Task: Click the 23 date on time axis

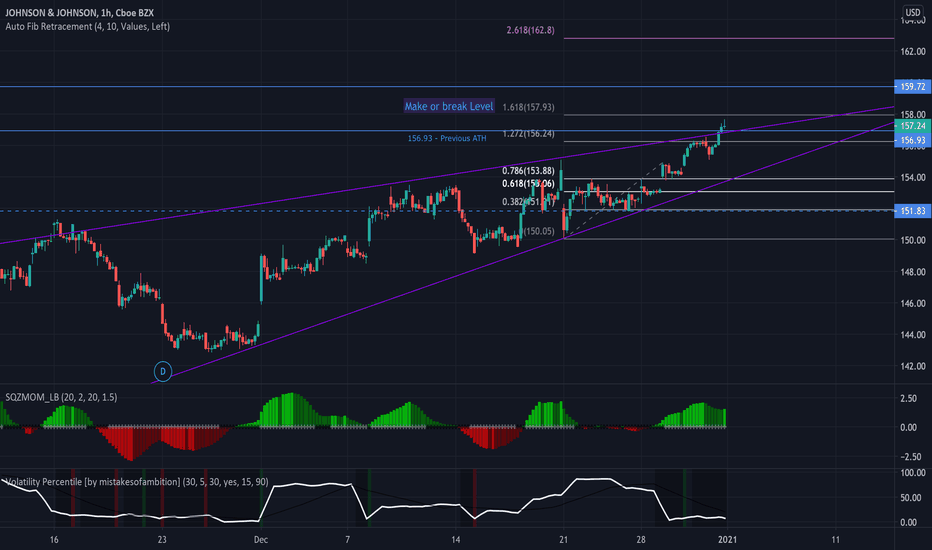Action: click(x=162, y=540)
